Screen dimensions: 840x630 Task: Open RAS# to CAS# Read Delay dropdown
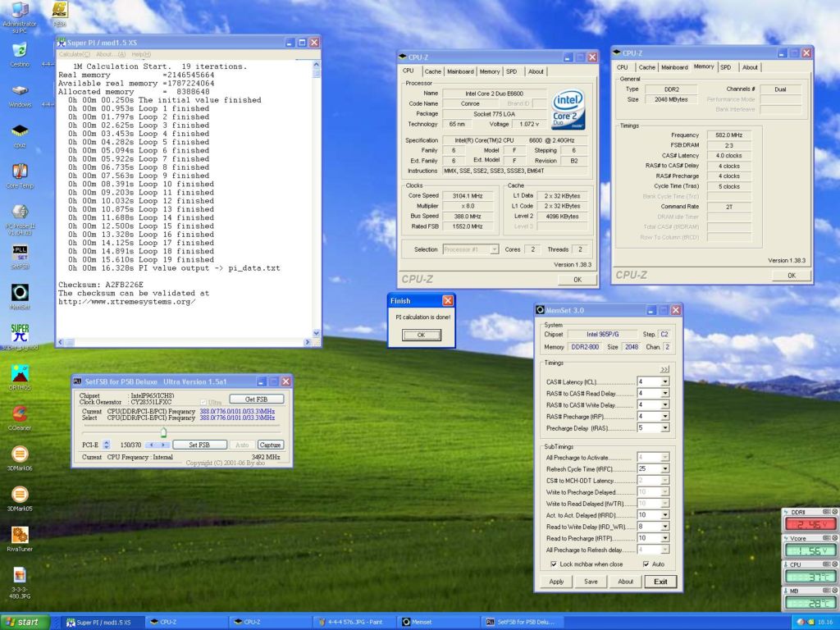[664, 393]
